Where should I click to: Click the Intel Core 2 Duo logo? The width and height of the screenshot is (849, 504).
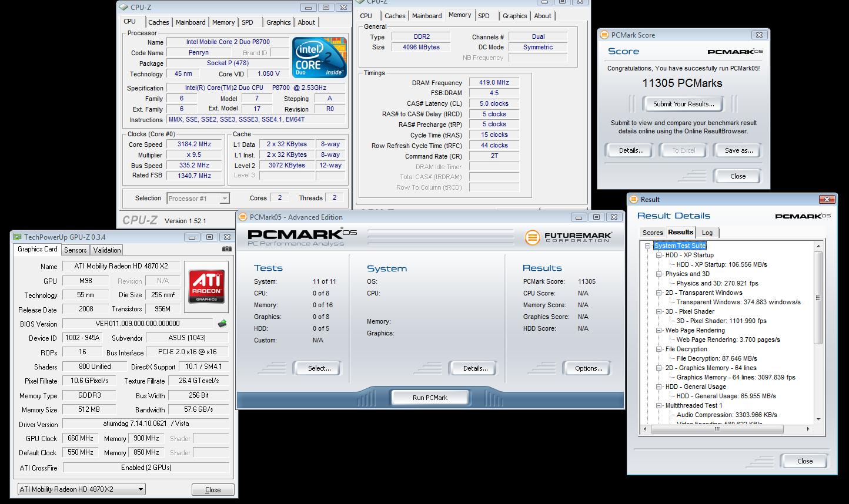(319, 58)
